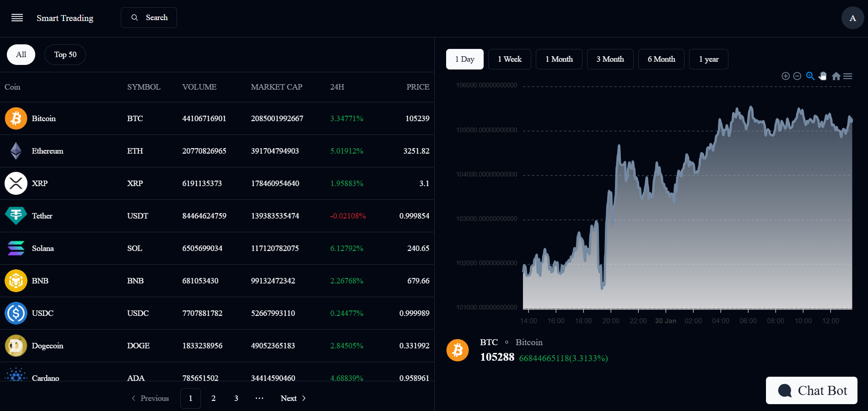Switch chart to 1 Week
868x411 pixels.
(509, 59)
